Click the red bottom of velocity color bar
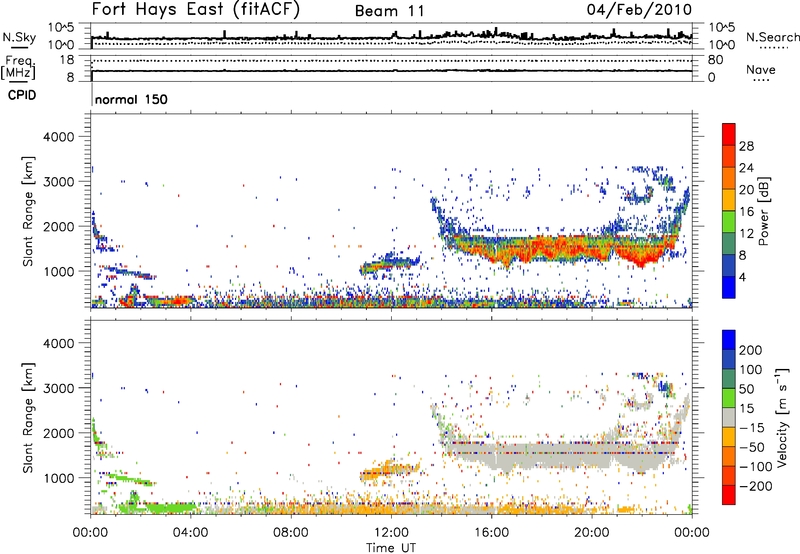The width and height of the screenshot is (800, 554). (729, 495)
